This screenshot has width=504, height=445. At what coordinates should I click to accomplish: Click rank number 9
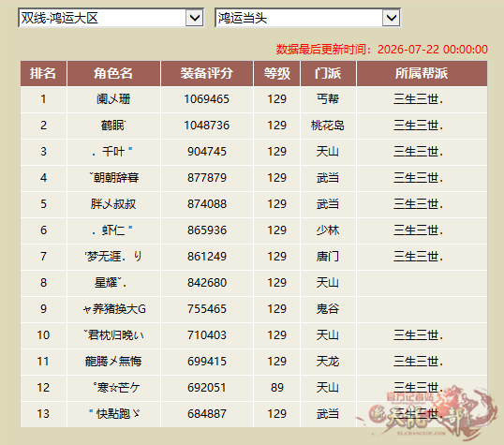(x=43, y=309)
